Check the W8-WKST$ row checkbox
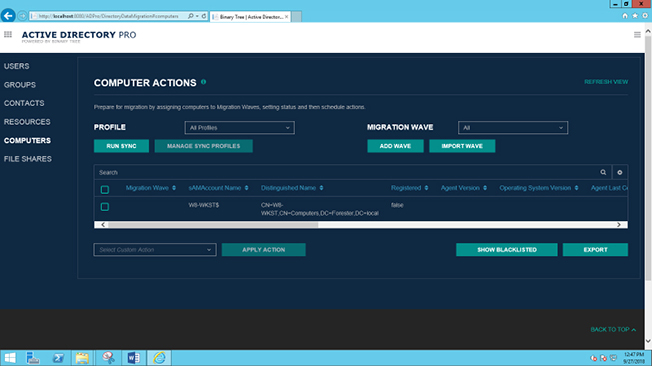 [x=105, y=207]
